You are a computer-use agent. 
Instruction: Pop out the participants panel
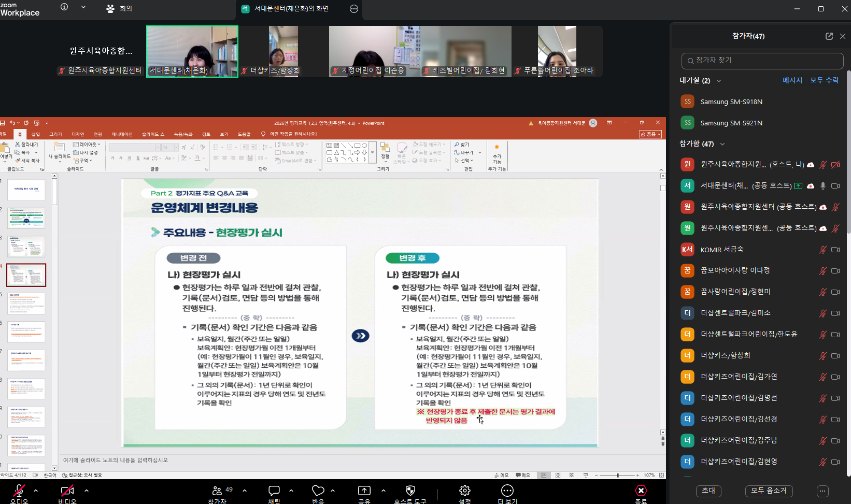[829, 36]
